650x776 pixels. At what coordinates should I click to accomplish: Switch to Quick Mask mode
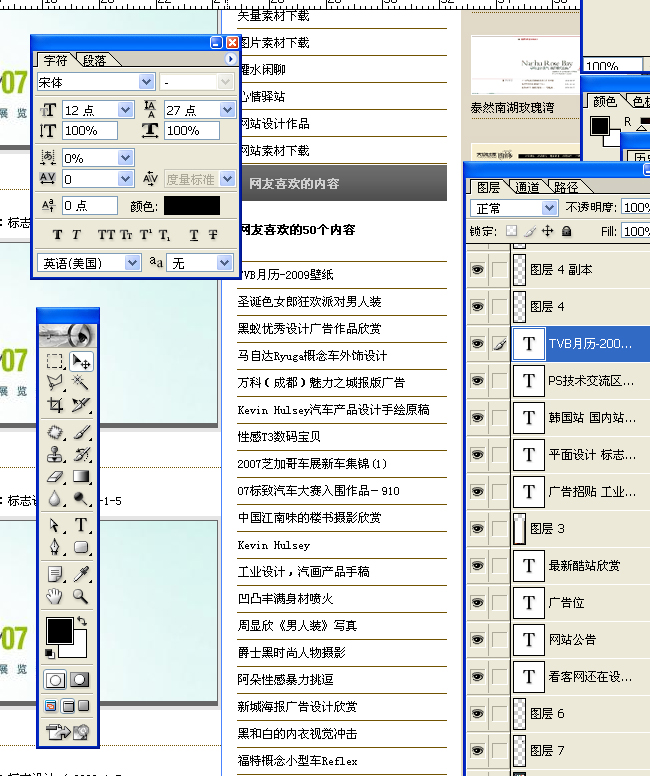[80, 679]
